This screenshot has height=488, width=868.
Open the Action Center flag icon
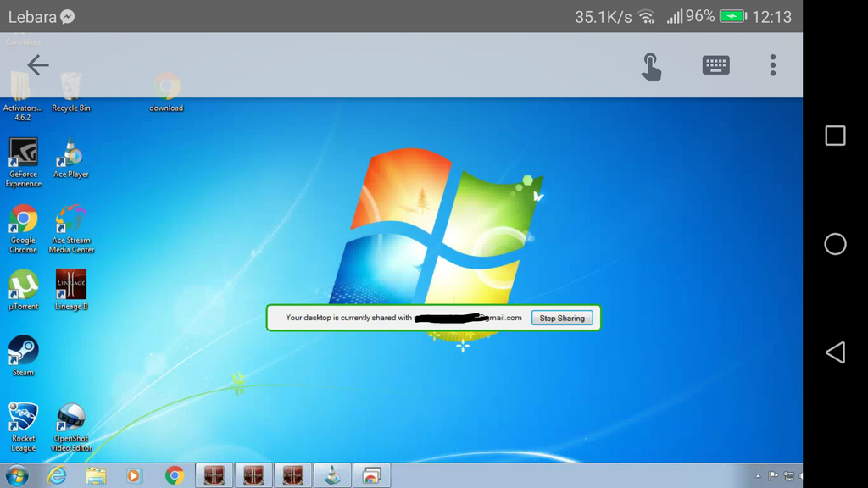click(773, 476)
